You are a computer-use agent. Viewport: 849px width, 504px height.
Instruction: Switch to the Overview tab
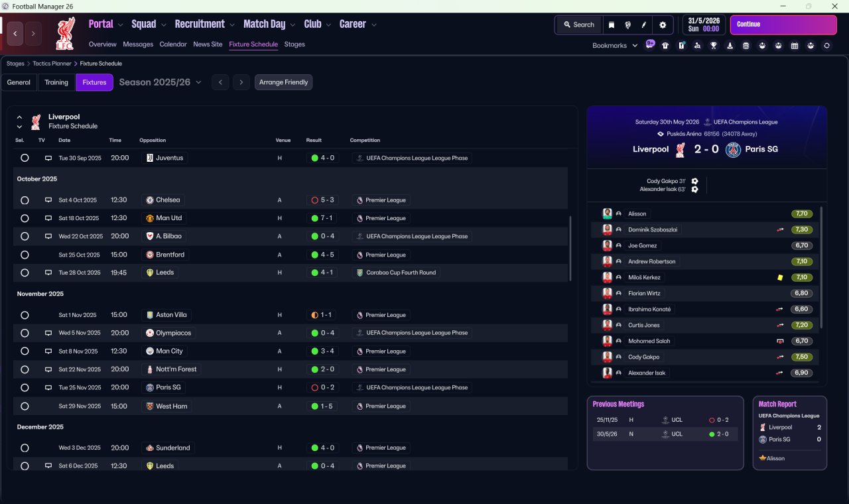pos(103,44)
